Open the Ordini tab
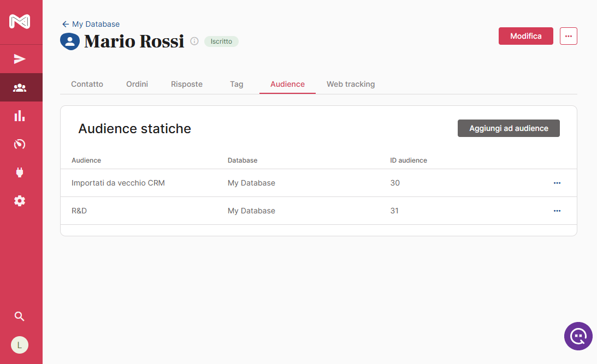 [x=137, y=84]
